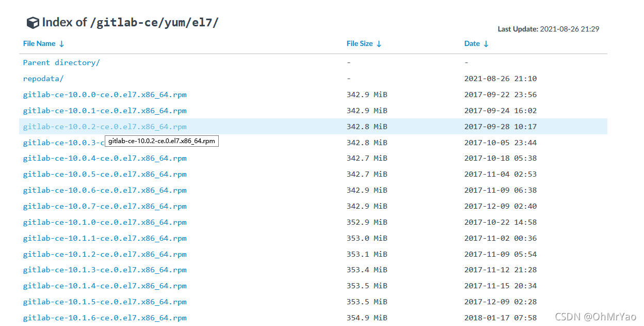Click the File Size sort arrow
The height and width of the screenshot is (326, 644).
379,44
